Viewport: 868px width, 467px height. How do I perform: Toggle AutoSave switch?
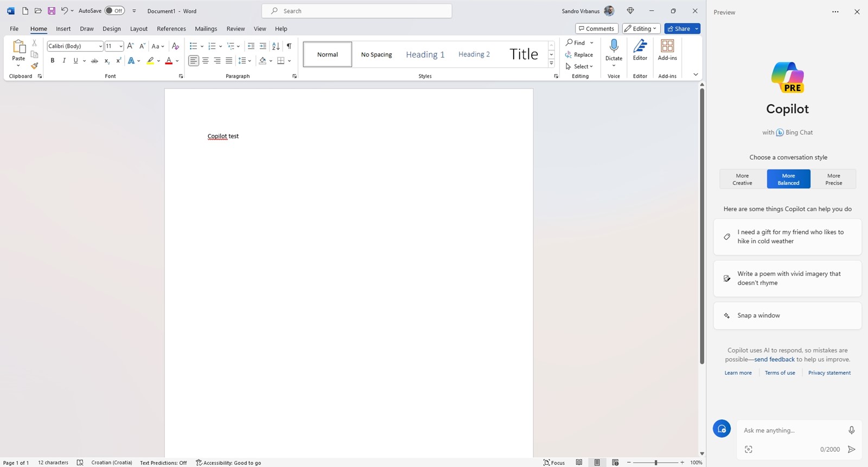pyautogui.click(x=114, y=11)
